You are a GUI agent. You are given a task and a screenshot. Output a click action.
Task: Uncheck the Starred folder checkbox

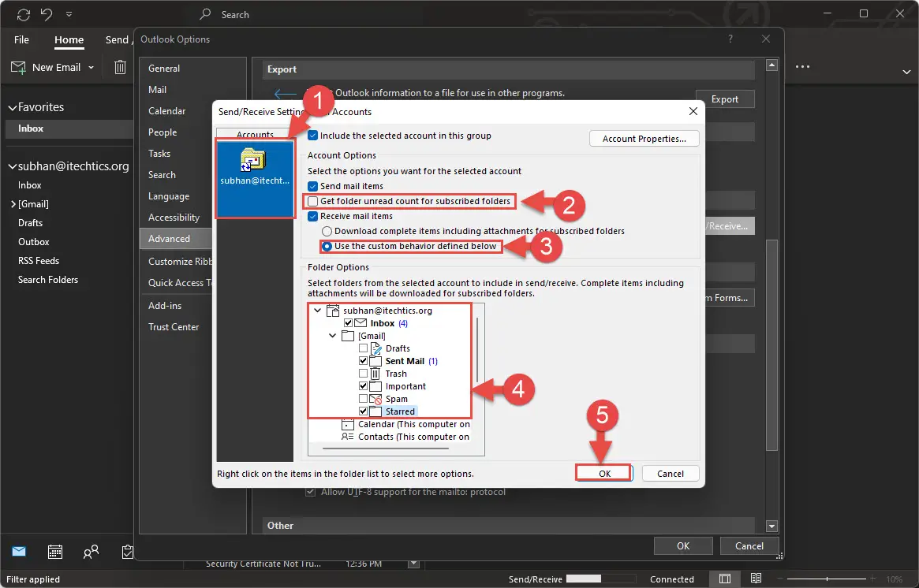pyautogui.click(x=364, y=411)
